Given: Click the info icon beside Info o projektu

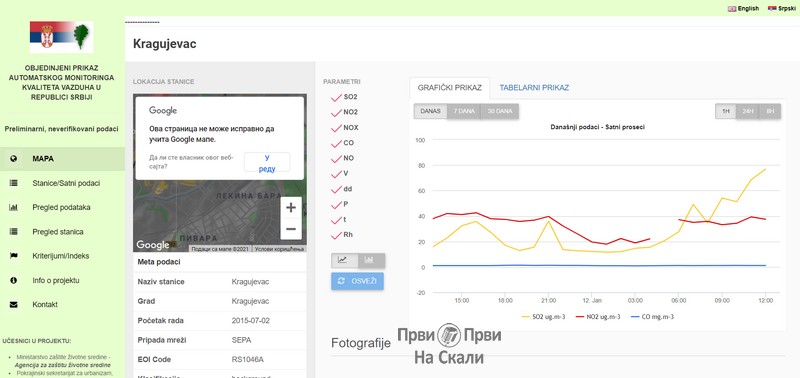Looking at the screenshot, I should pyautogui.click(x=13, y=280).
